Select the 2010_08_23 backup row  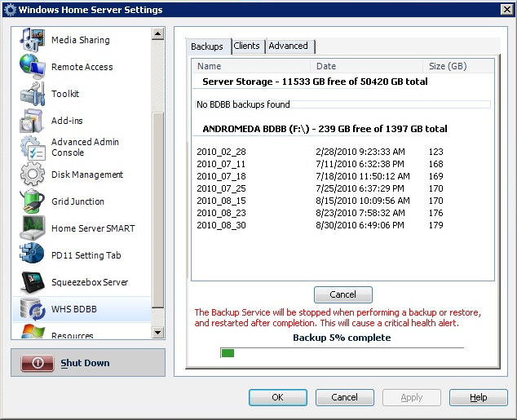point(343,213)
